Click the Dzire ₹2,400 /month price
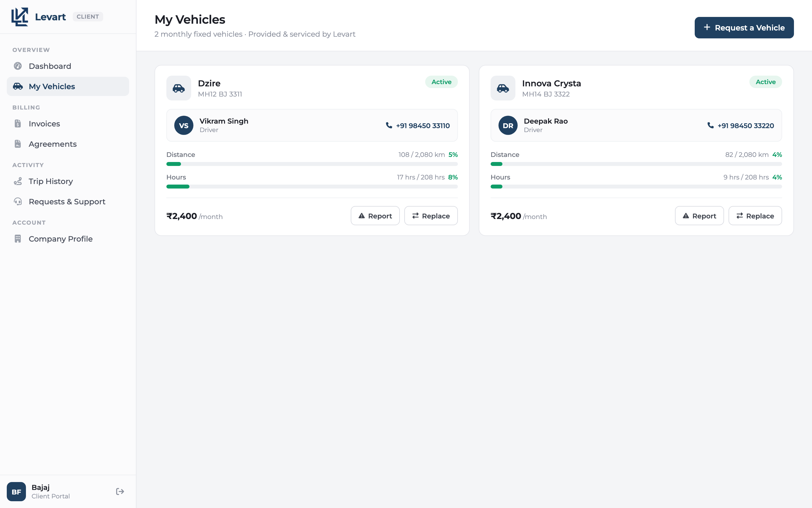This screenshot has height=508, width=812. 194,216
